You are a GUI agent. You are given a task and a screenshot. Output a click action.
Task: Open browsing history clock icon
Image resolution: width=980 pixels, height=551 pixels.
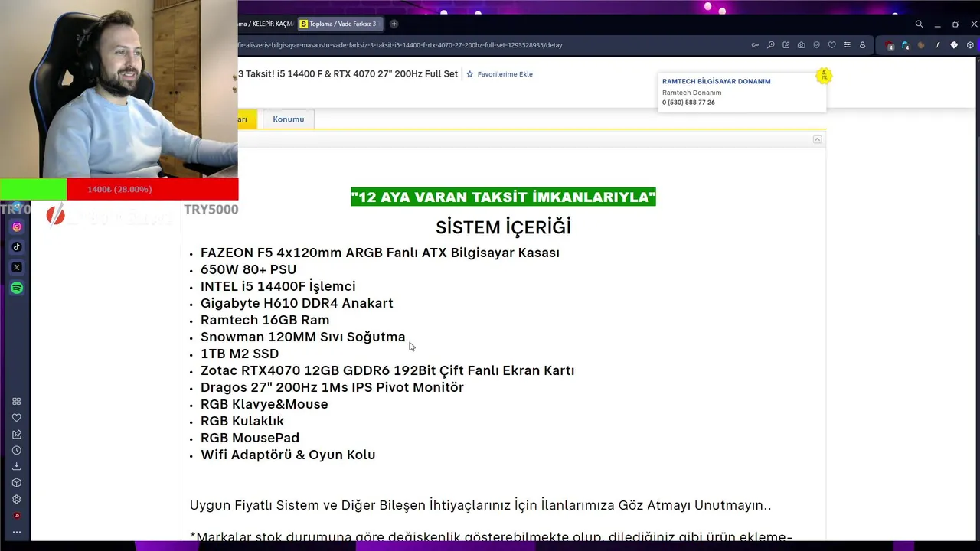pyautogui.click(x=16, y=450)
